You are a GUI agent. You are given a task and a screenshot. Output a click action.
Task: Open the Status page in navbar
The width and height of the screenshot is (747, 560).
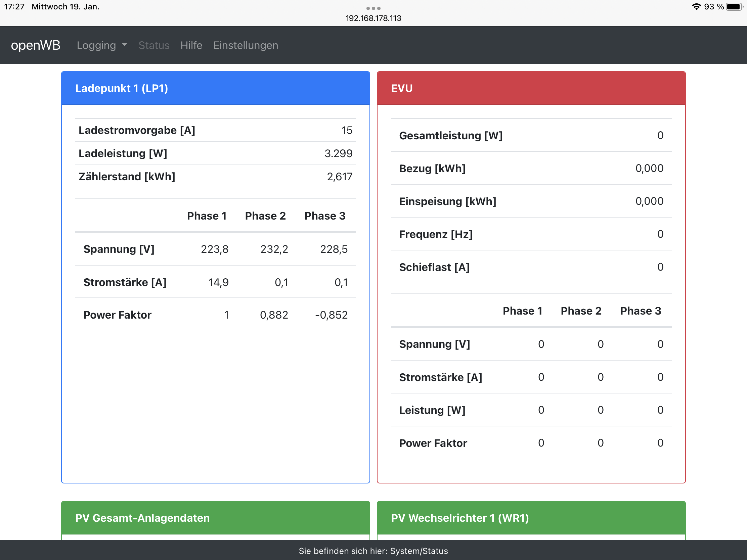(153, 45)
